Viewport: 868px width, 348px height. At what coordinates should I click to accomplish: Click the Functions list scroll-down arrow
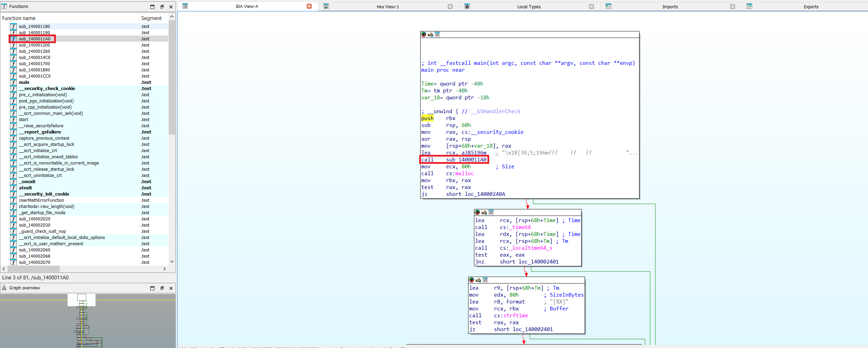[172, 262]
